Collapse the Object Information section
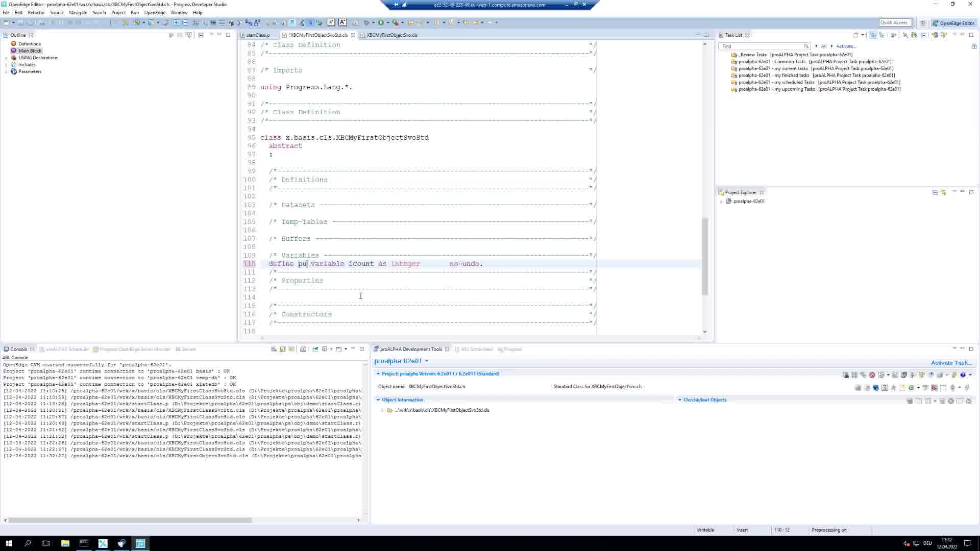980x551 pixels. pyautogui.click(x=378, y=400)
